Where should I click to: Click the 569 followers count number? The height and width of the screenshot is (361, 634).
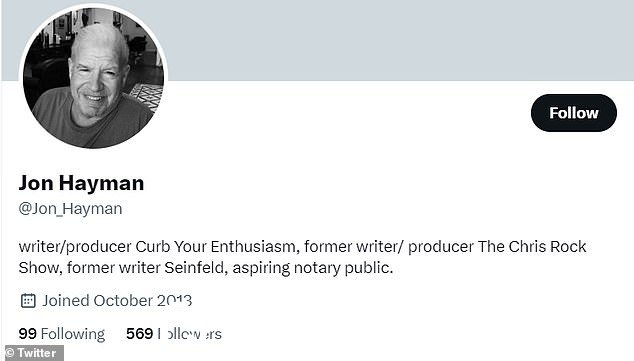coord(139,334)
